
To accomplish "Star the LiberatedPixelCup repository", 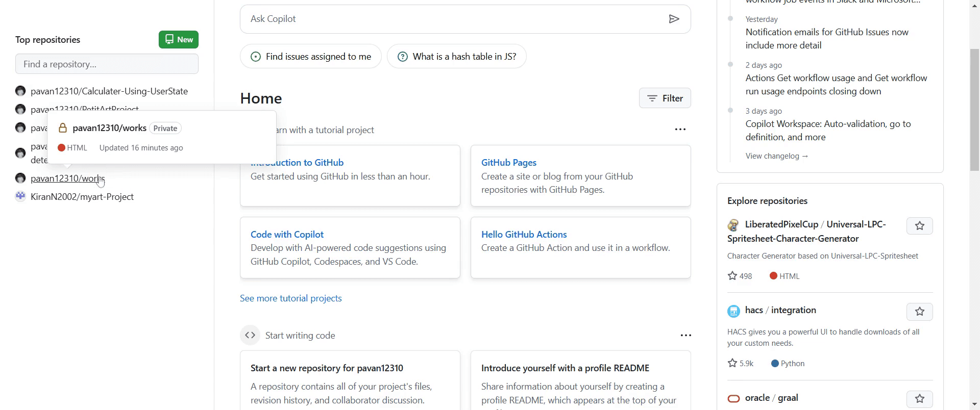I will (920, 226).
